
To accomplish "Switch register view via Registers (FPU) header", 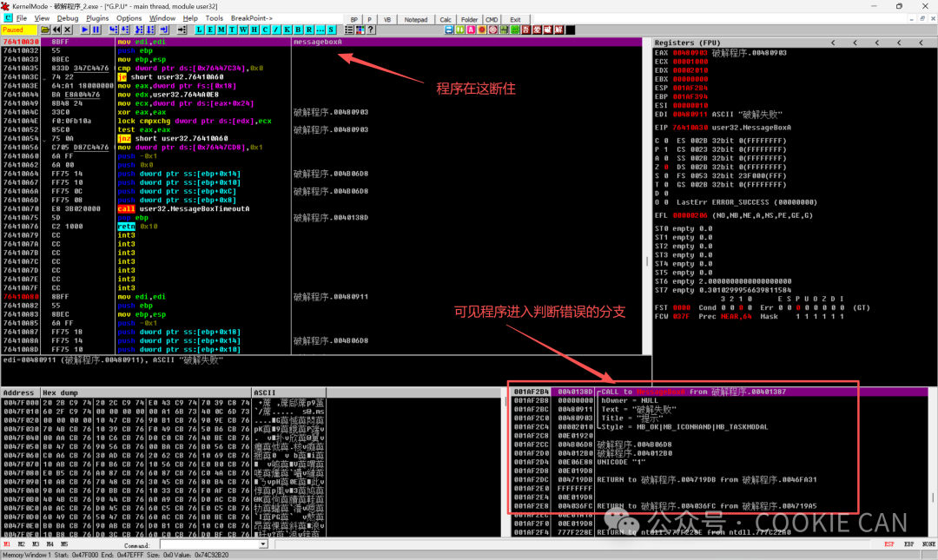I will point(686,43).
